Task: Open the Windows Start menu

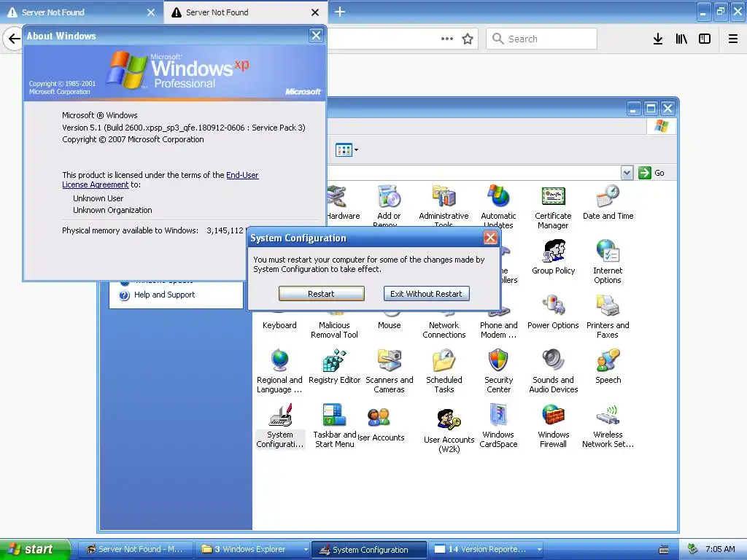Action: (34, 549)
